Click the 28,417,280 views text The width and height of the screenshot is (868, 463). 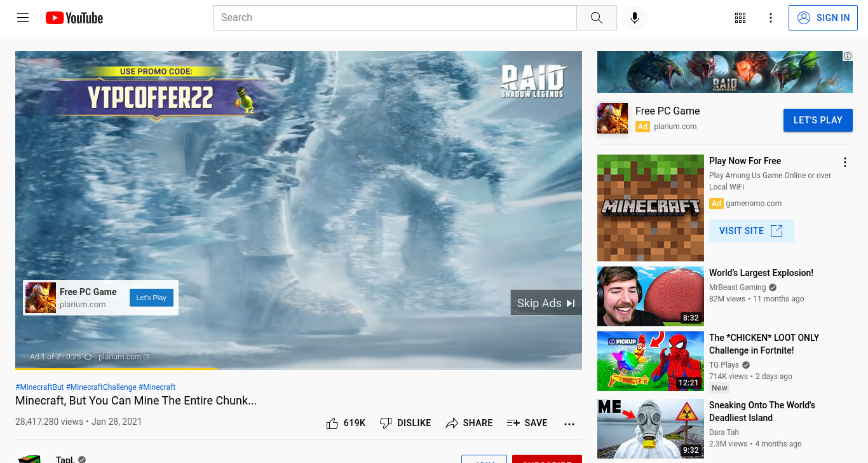coord(49,422)
